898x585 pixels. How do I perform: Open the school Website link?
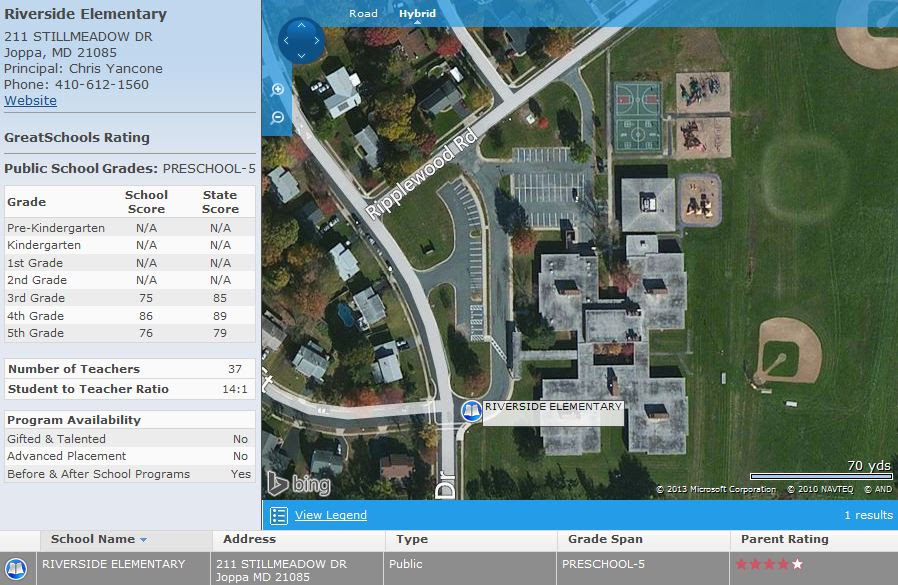pyautogui.click(x=30, y=100)
